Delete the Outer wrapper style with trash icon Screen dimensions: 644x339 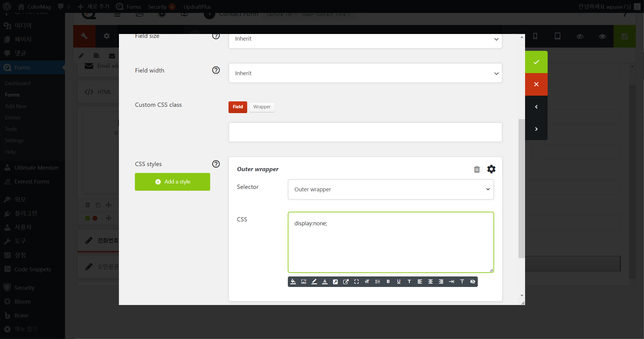tap(477, 169)
